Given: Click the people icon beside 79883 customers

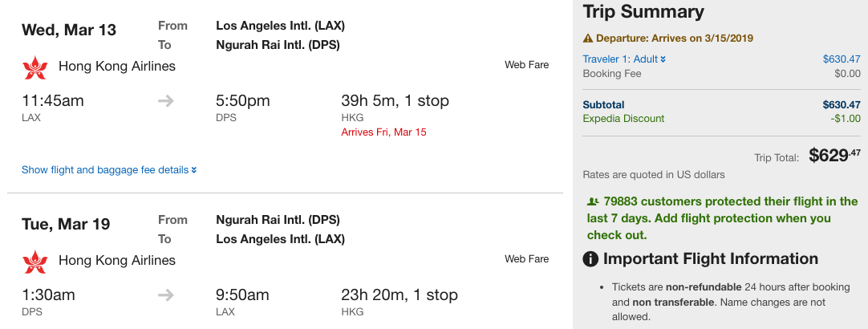Looking at the screenshot, I should point(592,202).
